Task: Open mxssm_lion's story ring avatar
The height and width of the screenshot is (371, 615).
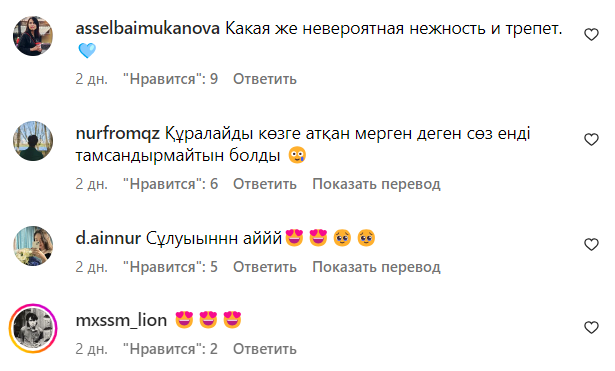Action: coord(33,328)
